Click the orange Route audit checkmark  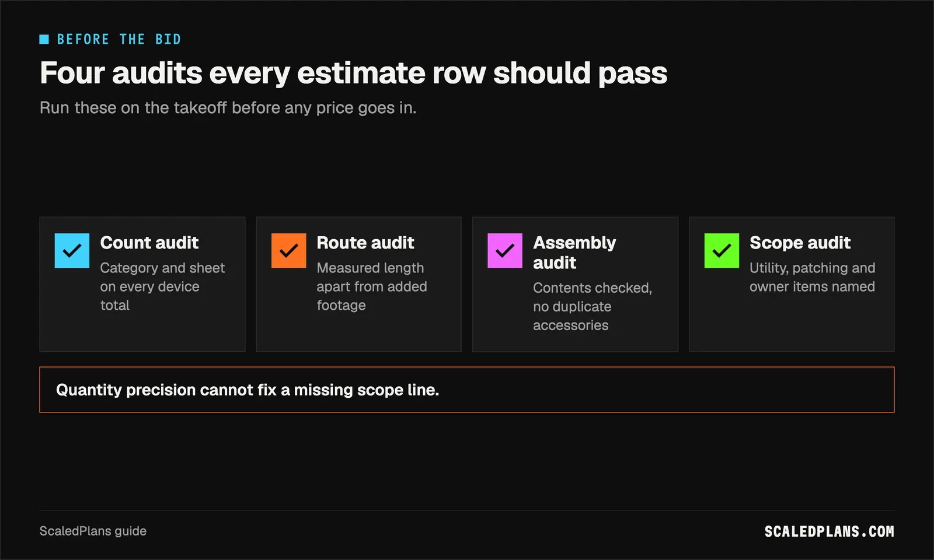[x=288, y=251]
